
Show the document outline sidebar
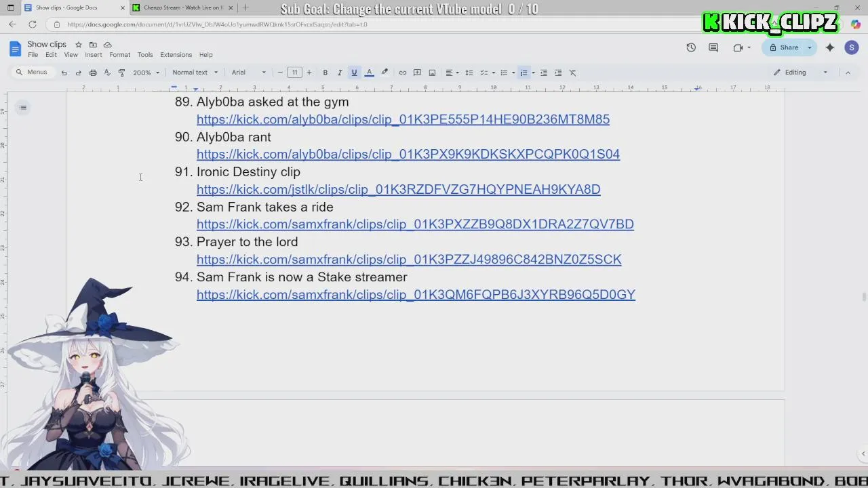click(x=23, y=107)
